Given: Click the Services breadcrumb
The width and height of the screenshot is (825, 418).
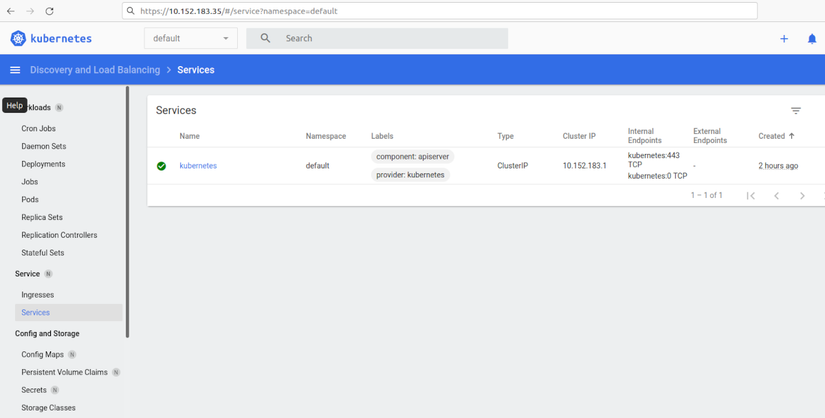Looking at the screenshot, I should pos(196,70).
